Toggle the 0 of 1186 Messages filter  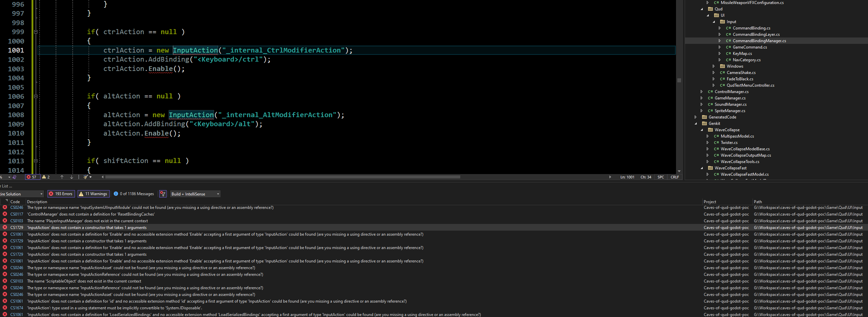pyautogui.click(x=134, y=194)
